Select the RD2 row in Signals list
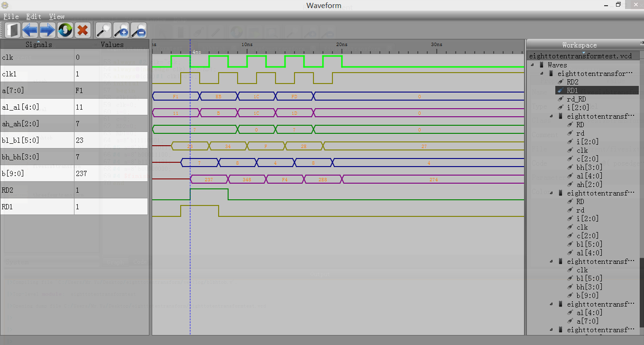644x345 pixels. pos(74,190)
